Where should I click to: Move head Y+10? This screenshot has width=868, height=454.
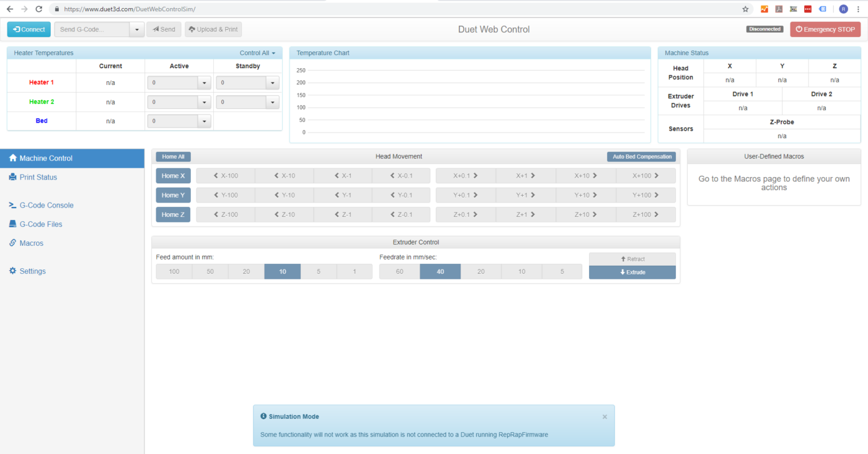pyautogui.click(x=586, y=195)
